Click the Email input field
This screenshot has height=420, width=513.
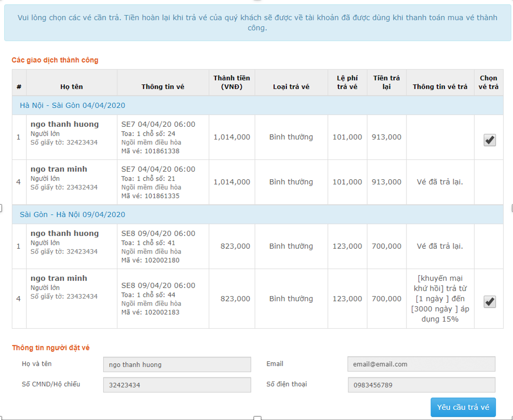[421, 364]
